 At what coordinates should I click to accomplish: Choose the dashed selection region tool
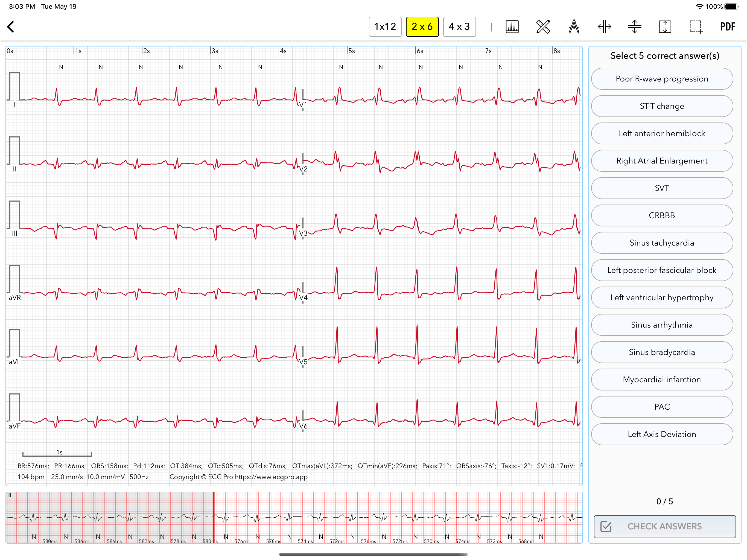click(x=696, y=27)
